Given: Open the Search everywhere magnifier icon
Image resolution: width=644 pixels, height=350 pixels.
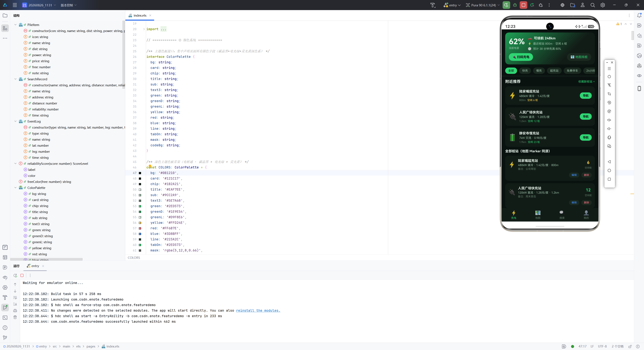Looking at the screenshot, I should pyautogui.click(x=593, y=5).
